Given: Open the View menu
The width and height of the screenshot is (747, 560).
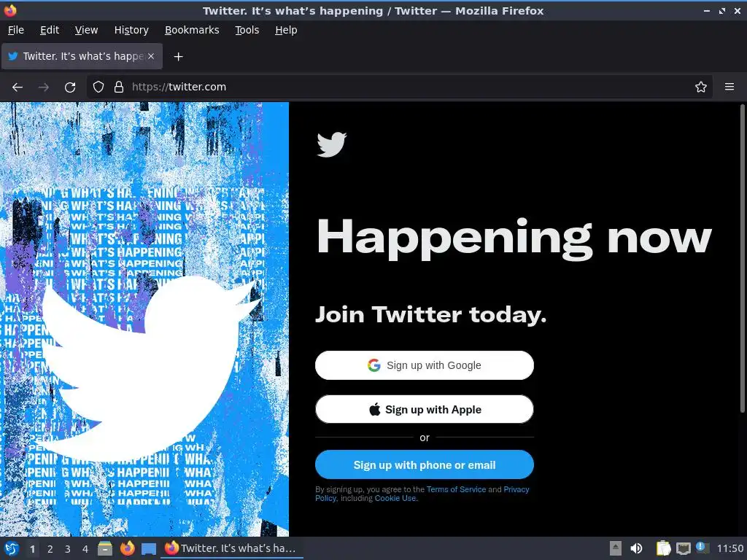Looking at the screenshot, I should tap(86, 30).
